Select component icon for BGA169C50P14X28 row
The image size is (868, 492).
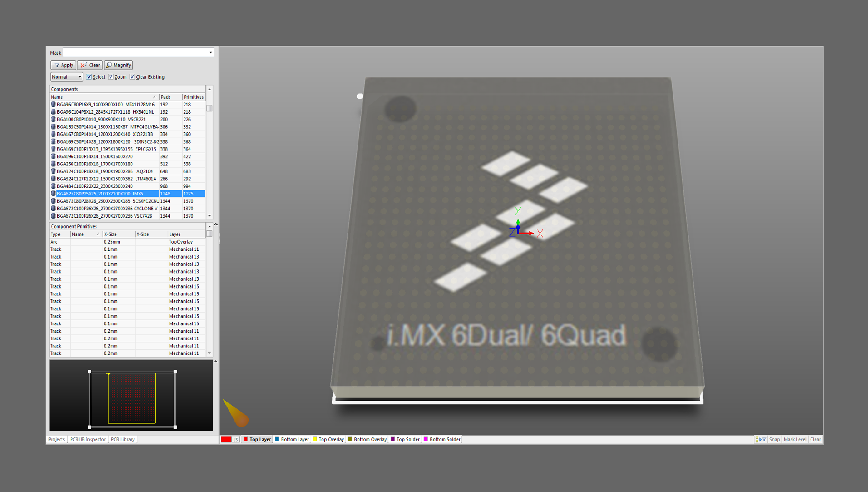(53, 141)
